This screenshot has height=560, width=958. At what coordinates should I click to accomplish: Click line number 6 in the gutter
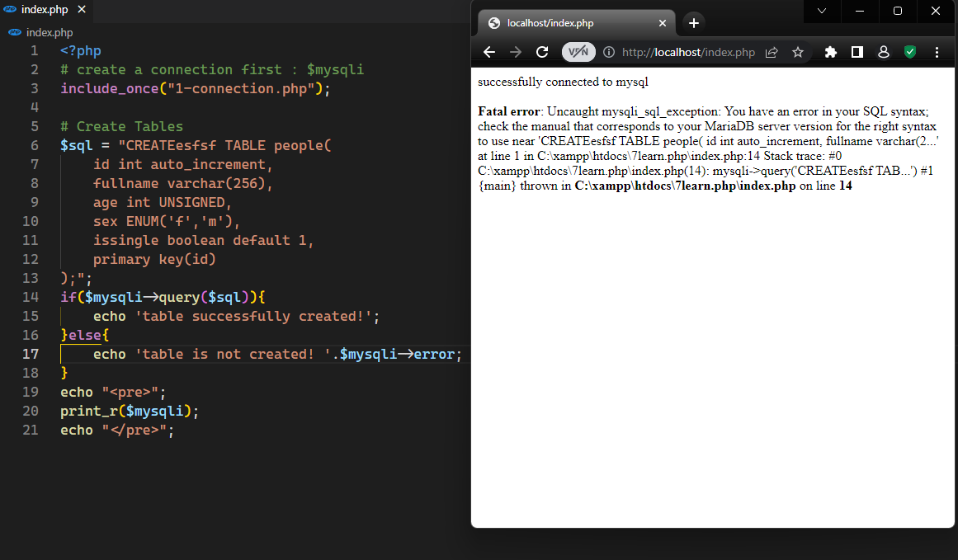point(34,145)
